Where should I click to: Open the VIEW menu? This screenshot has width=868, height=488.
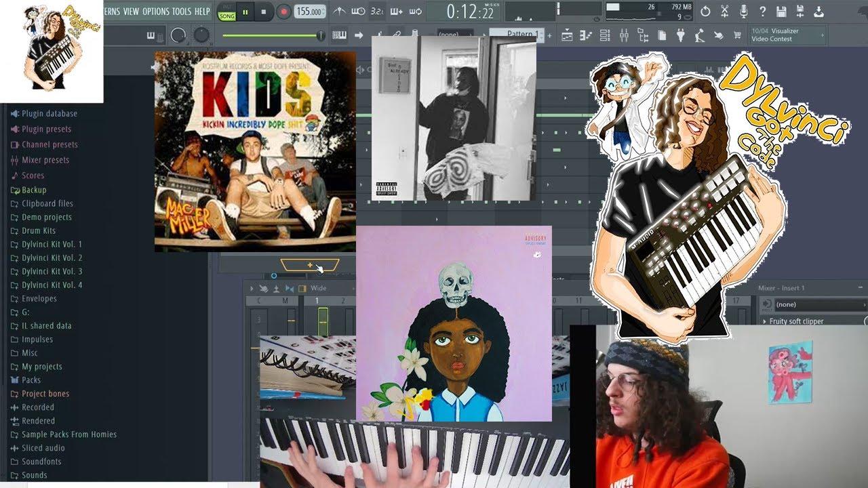click(x=131, y=12)
